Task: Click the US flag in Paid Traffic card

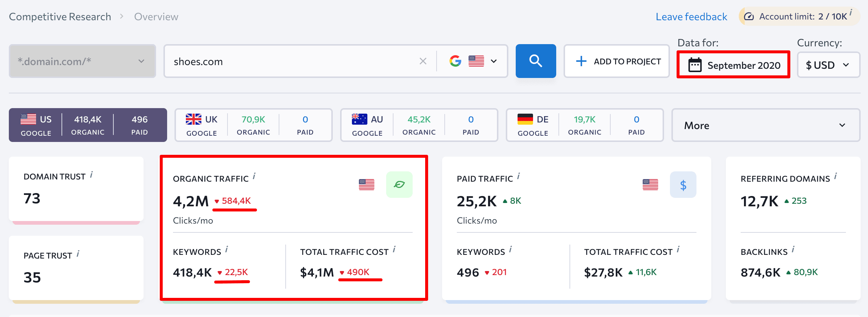Action: 650,185
